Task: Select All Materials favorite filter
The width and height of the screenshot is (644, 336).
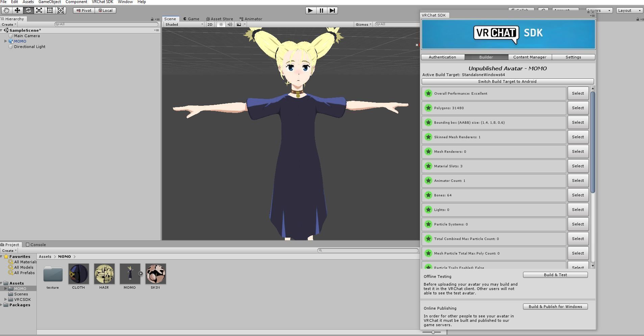Action: [23, 262]
